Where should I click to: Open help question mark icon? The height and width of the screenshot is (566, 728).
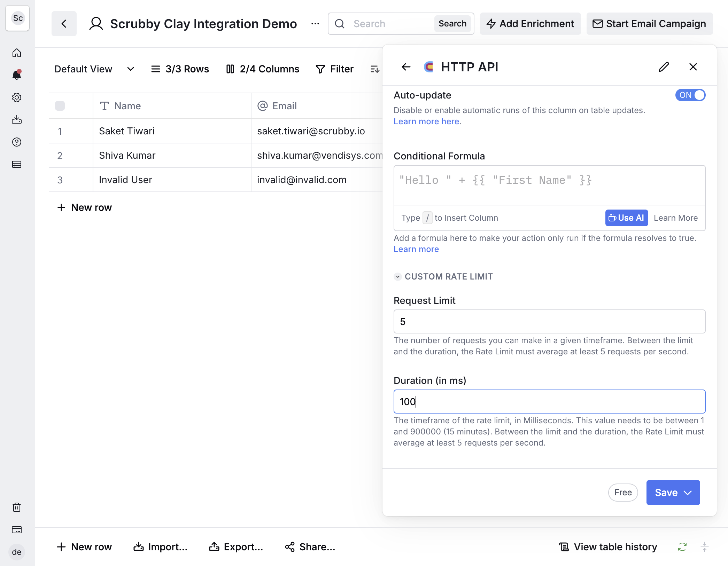tap(17, 142)
